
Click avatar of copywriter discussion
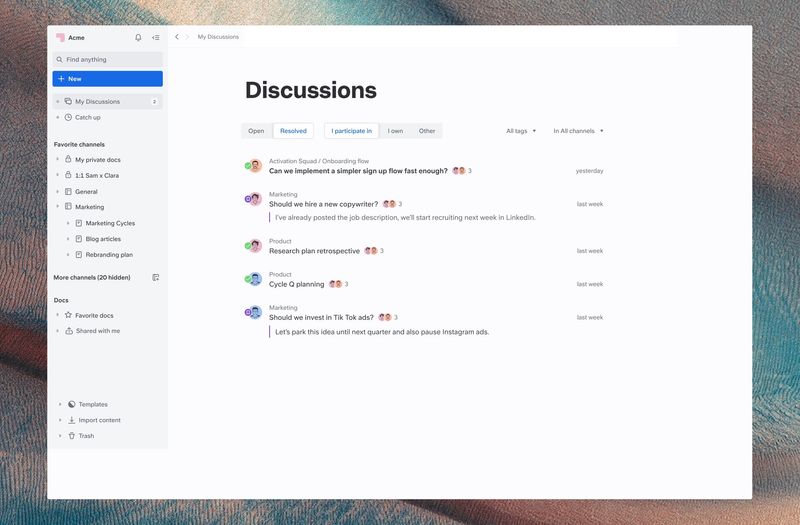[x=255, y=199]
